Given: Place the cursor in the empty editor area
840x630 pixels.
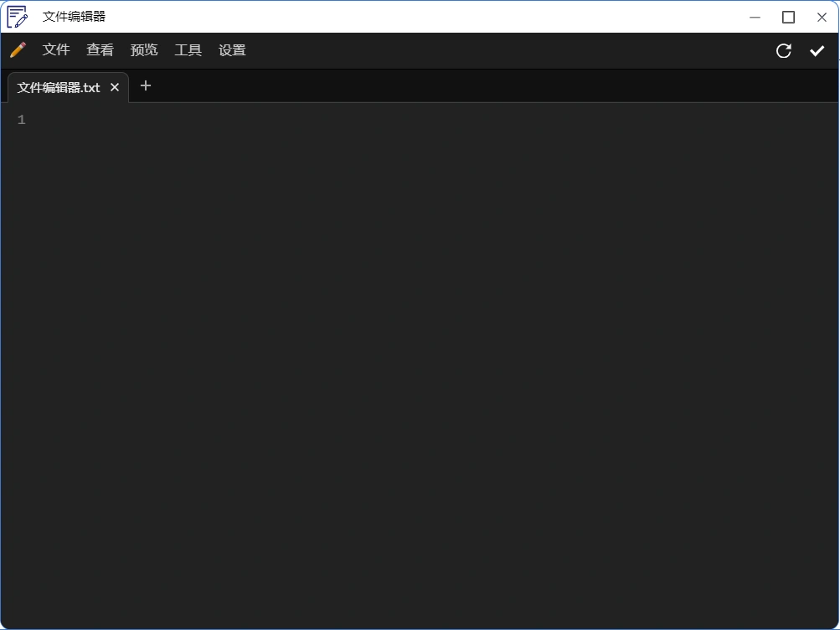Looking at the screenshot, I should tap(419, 335).
